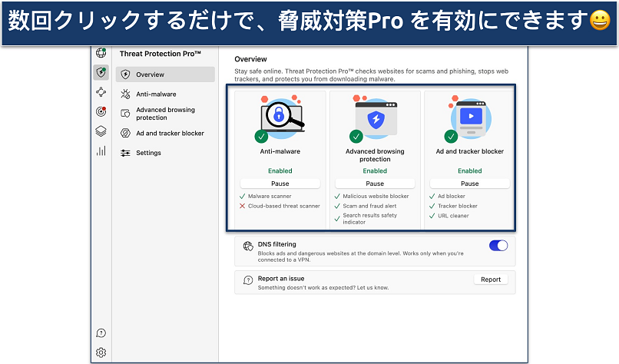This screenshot has width=619, height=364.
Task: Open the statistics bar chart icon
Action: coord(101,151)
